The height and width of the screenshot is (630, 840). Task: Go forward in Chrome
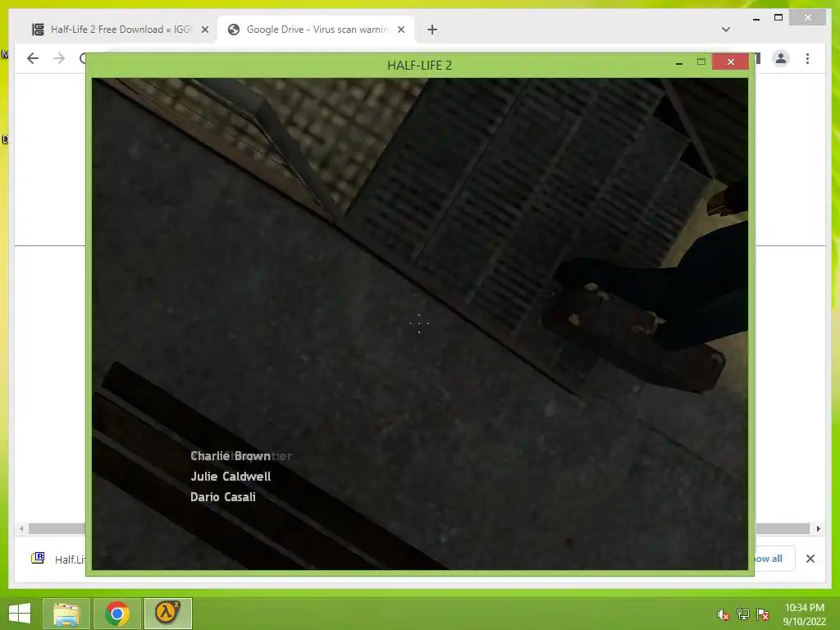[x=59, y=58]
